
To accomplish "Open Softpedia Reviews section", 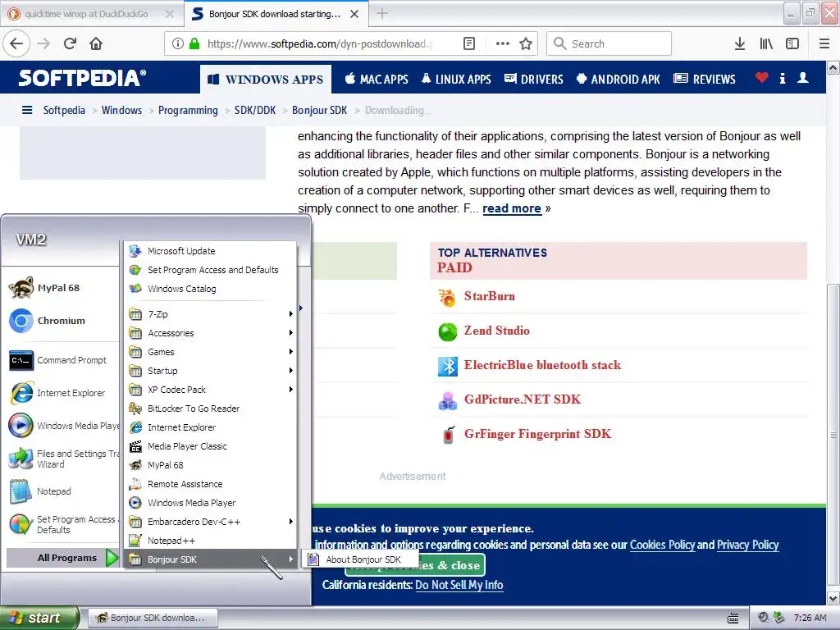I will [705, 80].
